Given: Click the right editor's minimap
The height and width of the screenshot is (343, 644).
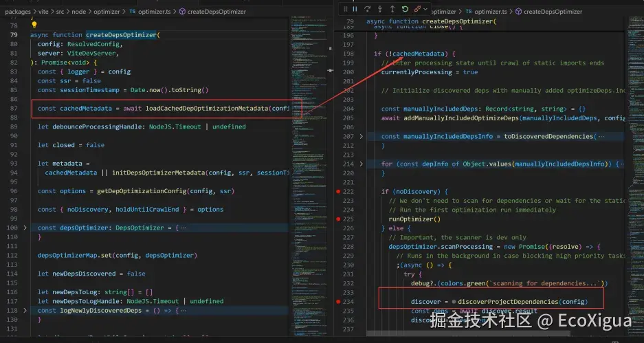Looking at the screenshot, I should click(x=634, y=177).
